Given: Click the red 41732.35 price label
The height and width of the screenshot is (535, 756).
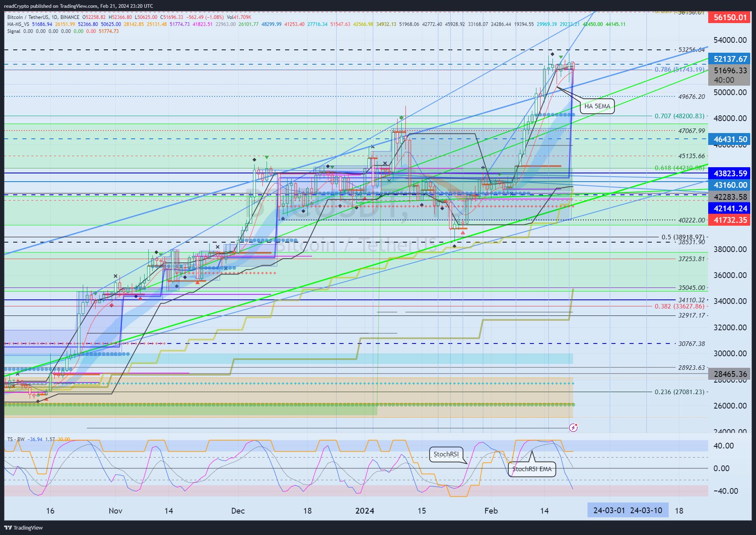Looking at the screenshot, I should point(730,220).
